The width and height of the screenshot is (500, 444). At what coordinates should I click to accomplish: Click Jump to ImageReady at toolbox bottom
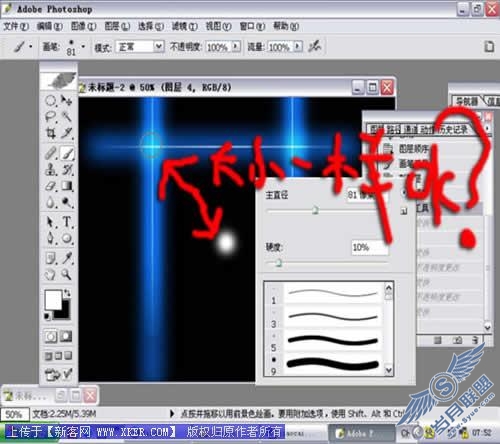point(59,375)
